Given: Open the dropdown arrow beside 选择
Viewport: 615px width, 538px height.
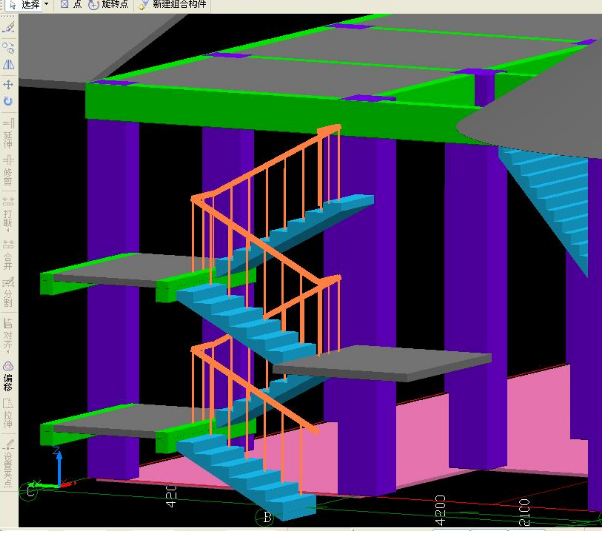Looking at the screenshot, I should [x=47, y=4].
